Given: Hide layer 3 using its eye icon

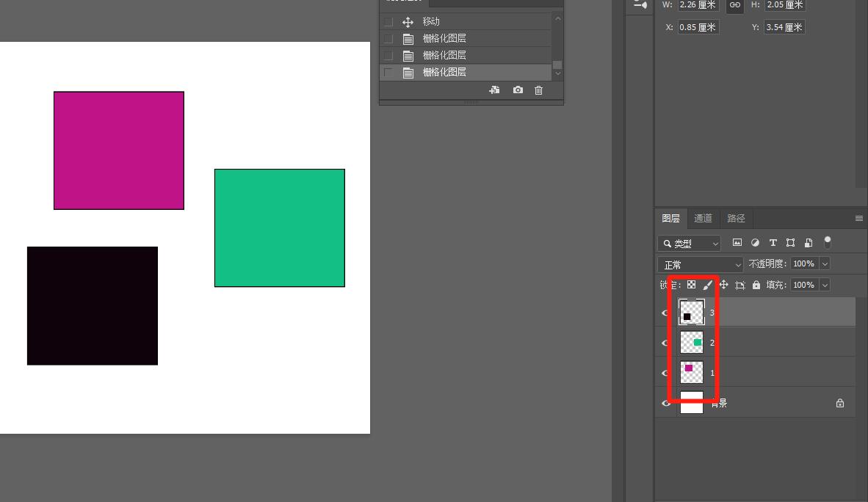Looking at the screenshot, I should [x=666, y=313].
